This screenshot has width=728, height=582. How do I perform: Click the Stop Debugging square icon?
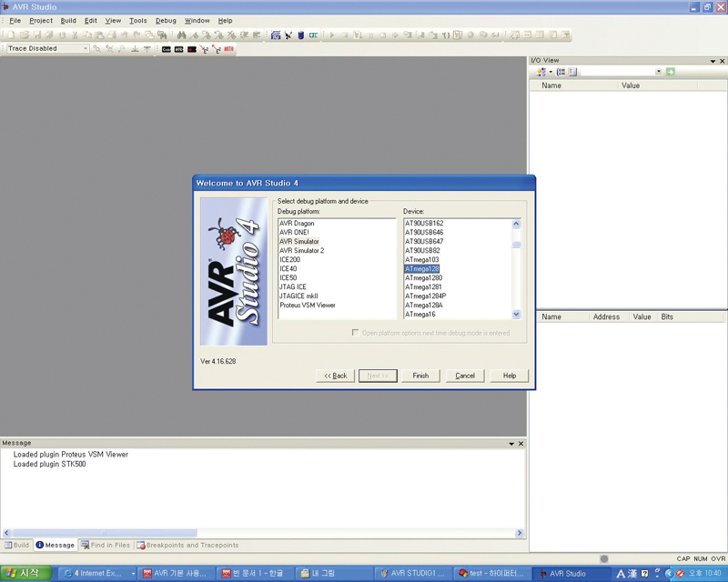(x=345, y=35)
